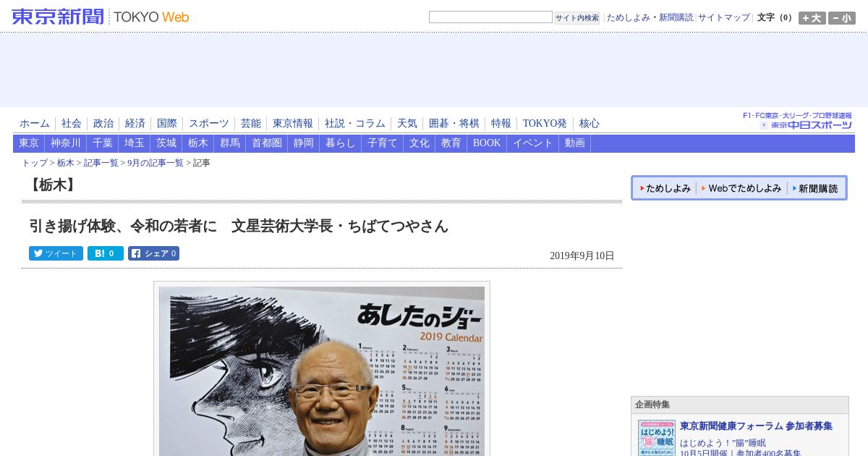868x456 pixels.
Task: Open the 国際 section
Action: (167, 124)
